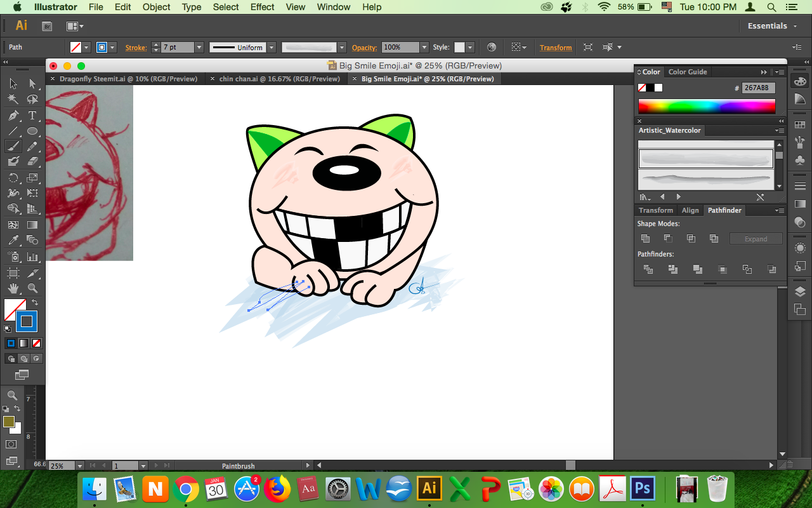
Task: Enable Draw Inside mode
Action: pos(36,358)
